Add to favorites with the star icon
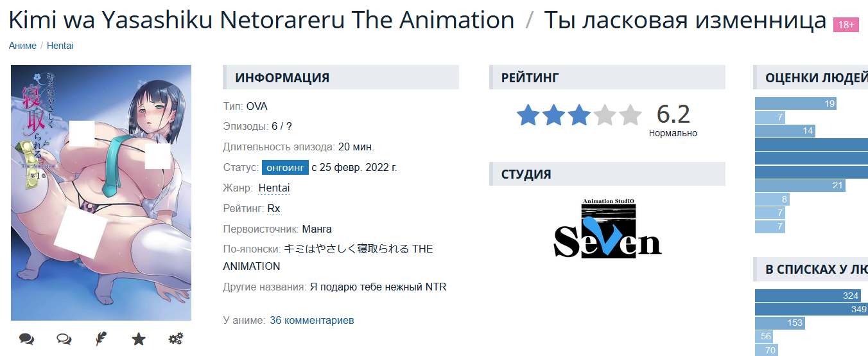Viewport: 868px width, 356px height. coord(139,339)
